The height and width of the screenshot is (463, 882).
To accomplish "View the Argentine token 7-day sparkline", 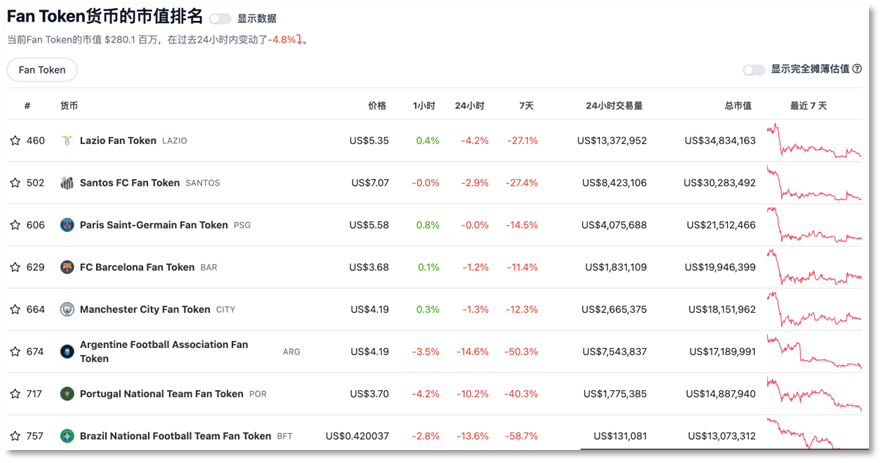I will (x=814, y=352).
